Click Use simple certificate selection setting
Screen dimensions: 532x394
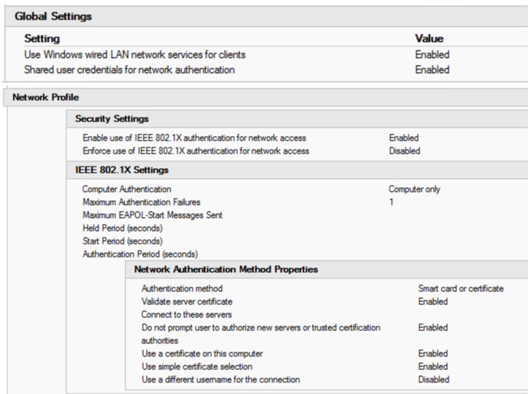click(197, 367)
